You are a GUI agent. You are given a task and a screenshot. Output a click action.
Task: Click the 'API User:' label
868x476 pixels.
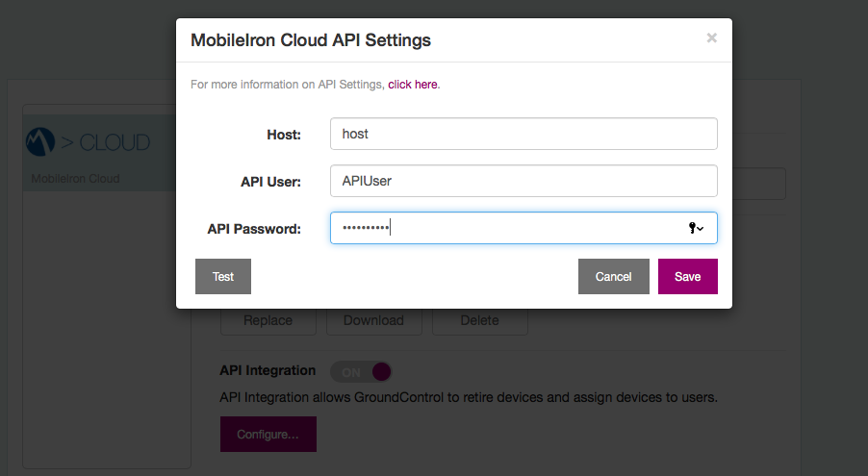[270, 182]
